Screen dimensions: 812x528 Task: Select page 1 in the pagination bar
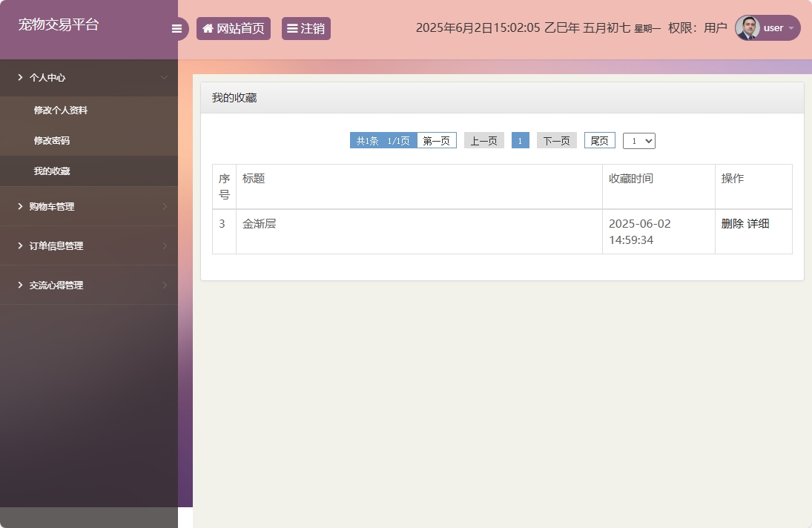521,139
